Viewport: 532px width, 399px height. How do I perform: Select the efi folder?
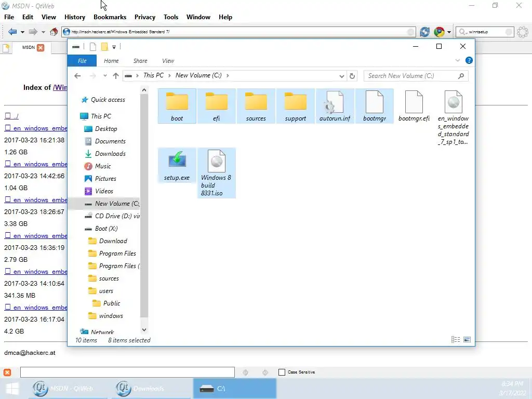217,106
